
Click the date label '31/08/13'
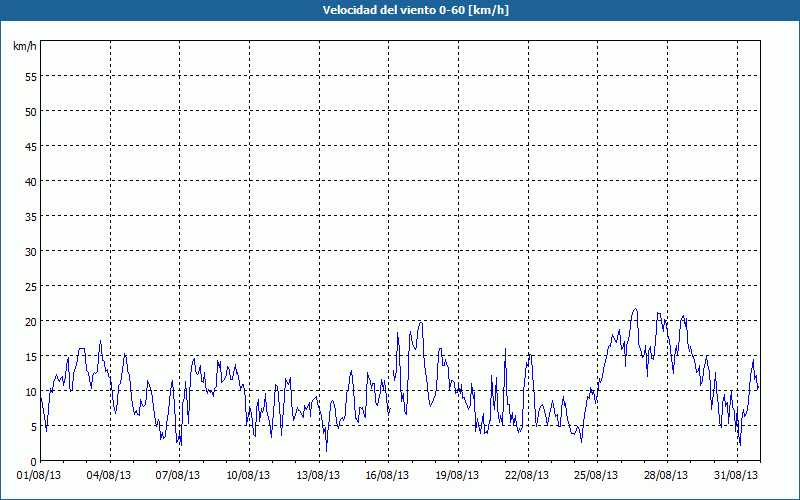(736, 475)
